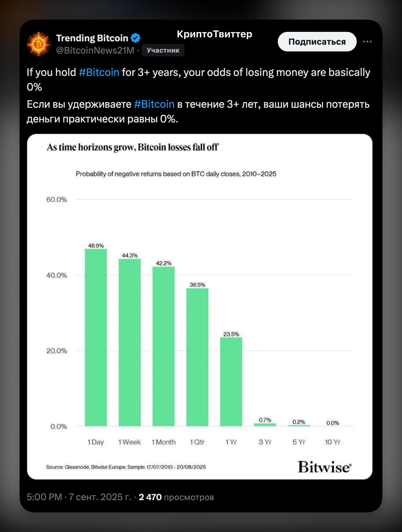Click the tweet timestamp 5:00 PM

coord(44,497)
